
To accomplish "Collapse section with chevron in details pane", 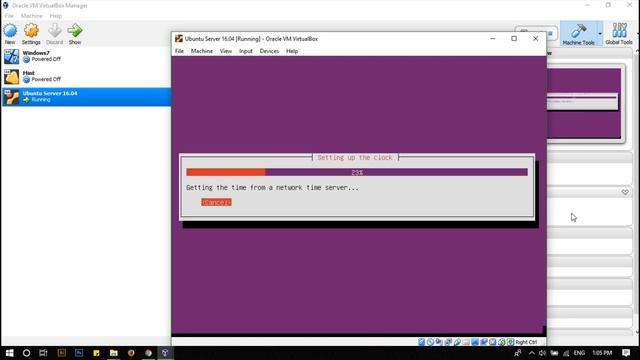I will [625, 192].
